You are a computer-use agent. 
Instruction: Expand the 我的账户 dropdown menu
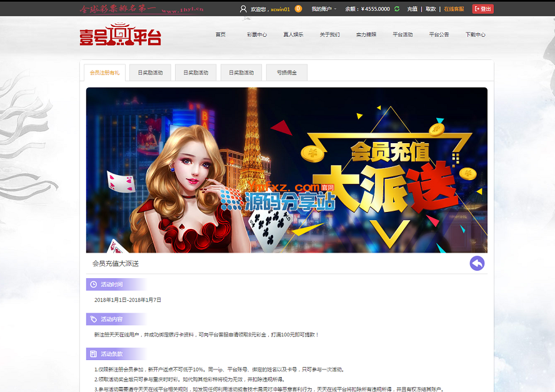coord(324,9)
